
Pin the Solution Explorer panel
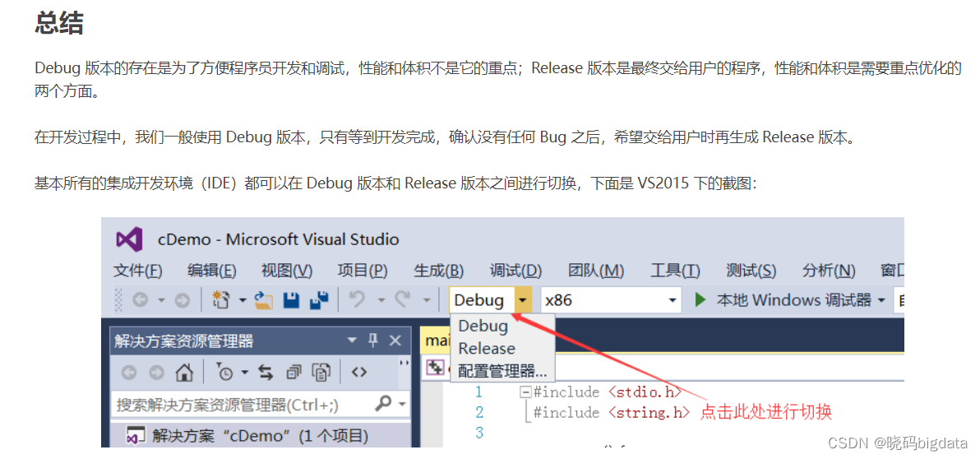pos(373,341)
